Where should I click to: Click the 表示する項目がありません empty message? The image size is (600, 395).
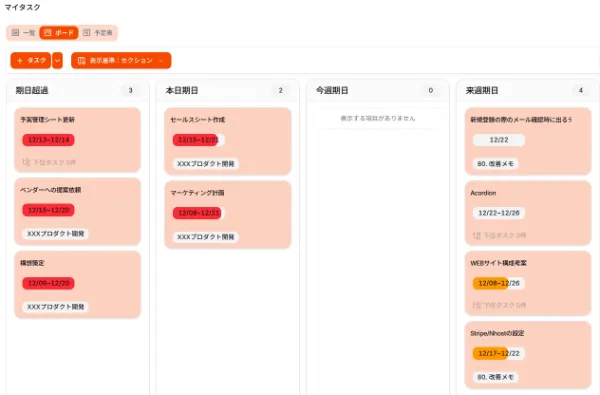[x=378, y=119]
